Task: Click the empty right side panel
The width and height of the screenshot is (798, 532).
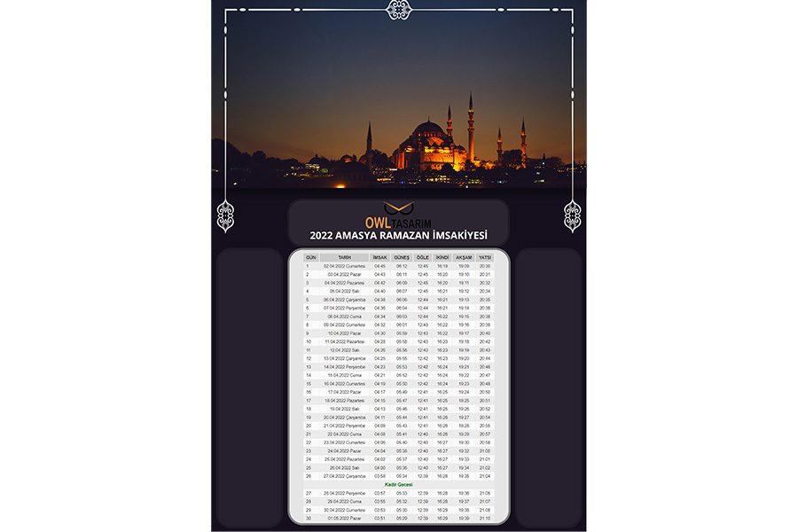Action: 548,388
